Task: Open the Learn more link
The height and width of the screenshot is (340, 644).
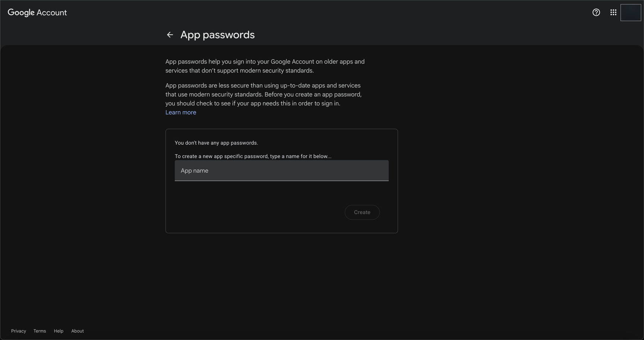Action: point(181,112)
